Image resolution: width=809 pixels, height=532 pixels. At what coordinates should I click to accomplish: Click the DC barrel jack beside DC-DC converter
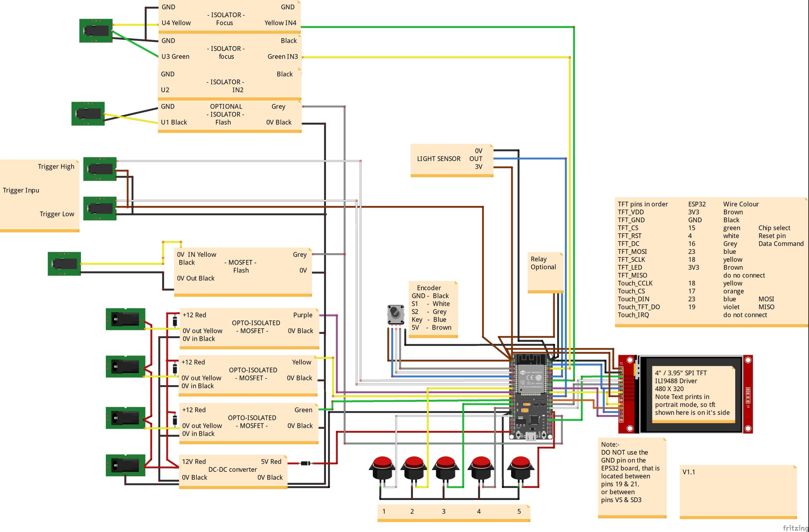[125, 465]
